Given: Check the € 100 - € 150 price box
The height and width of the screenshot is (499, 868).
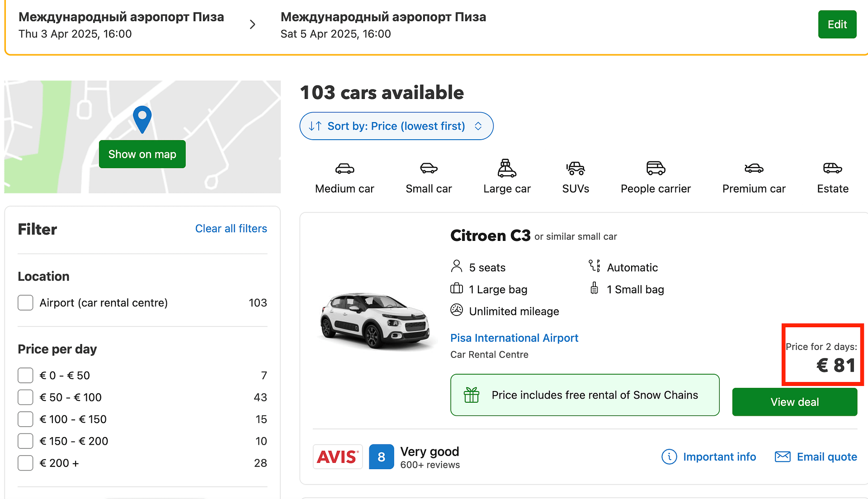Looking at the screenshot, I should tap(25, 419).
